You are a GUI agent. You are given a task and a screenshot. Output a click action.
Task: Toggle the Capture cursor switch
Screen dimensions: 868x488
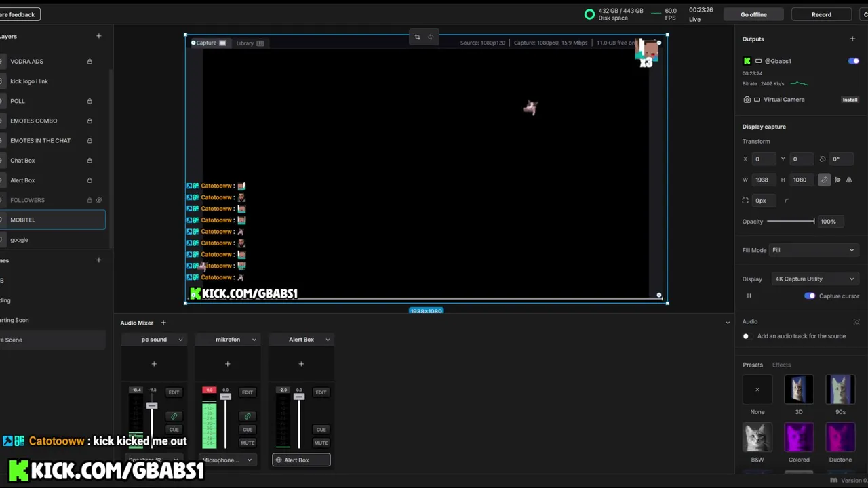(810, 296)
